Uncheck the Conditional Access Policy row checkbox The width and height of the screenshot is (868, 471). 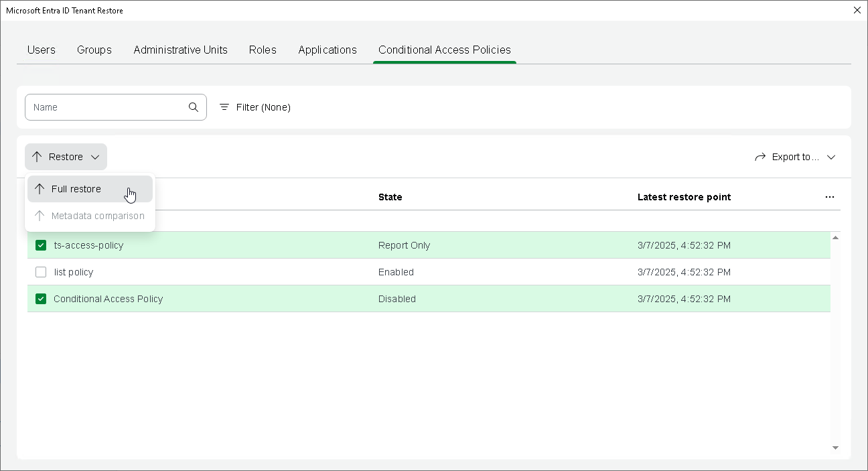tap(41, 299)
